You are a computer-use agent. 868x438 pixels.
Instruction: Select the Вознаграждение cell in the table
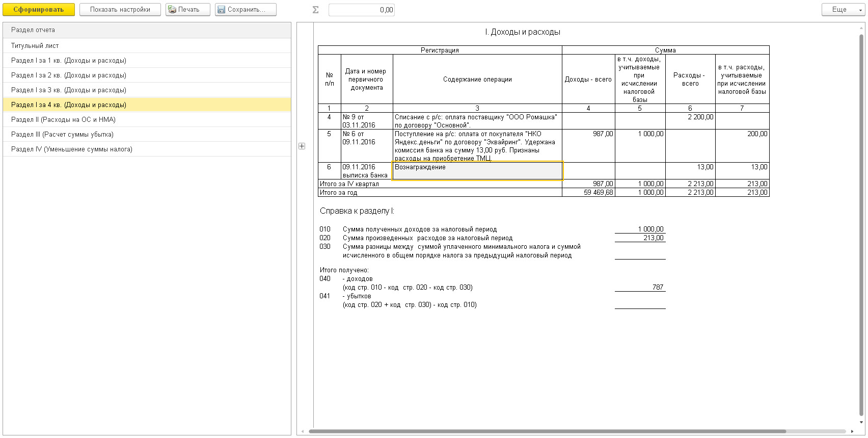477,171
